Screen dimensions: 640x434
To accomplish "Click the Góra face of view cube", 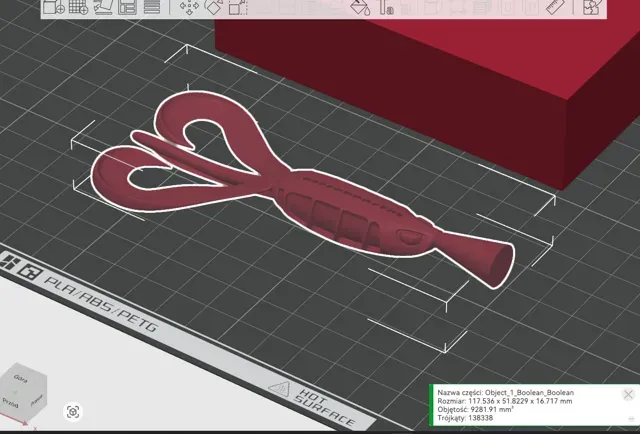I will [20, 377].
